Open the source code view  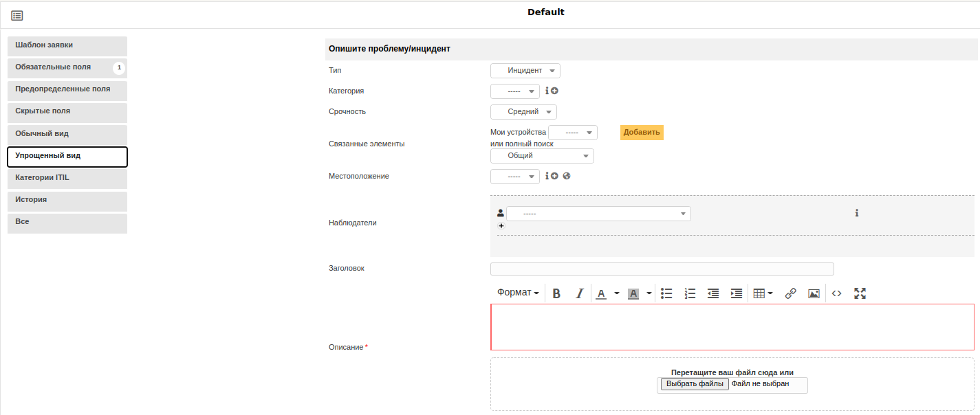coord(836,293)
